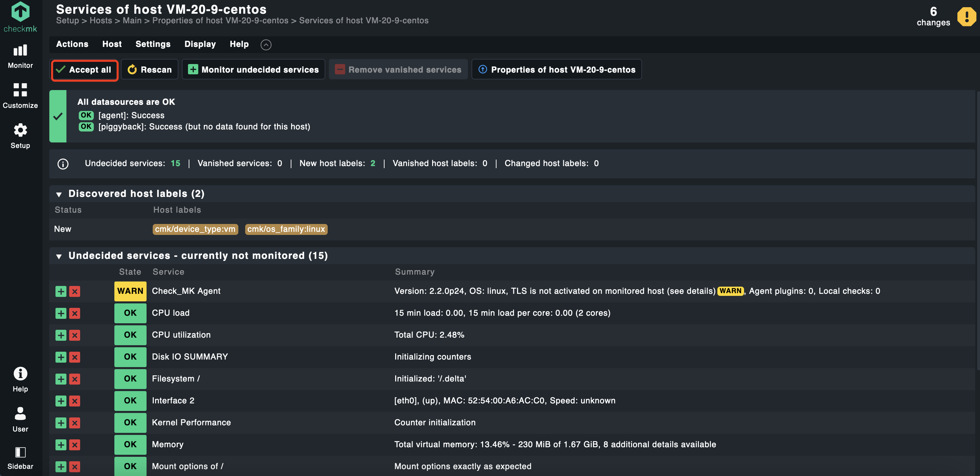Click the cmk/os_family:linux label tag
The height and width of the screenshot is (476, 980).
286,229
